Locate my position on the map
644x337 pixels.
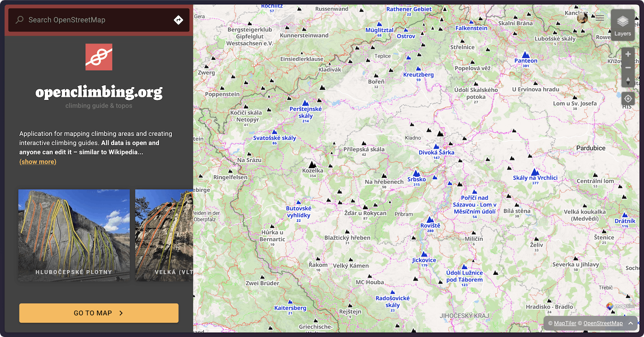tap(628, 98)
